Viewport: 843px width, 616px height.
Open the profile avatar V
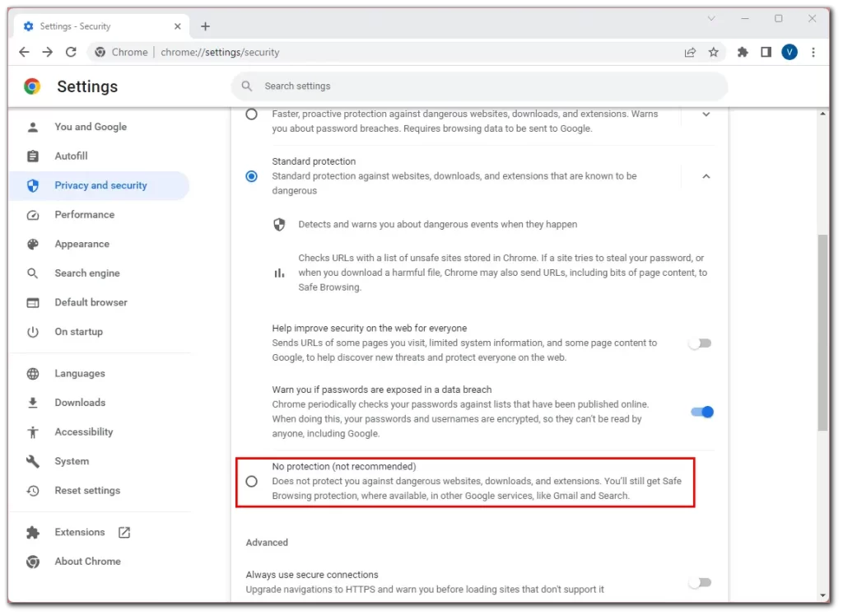click(x=789, y=52)
